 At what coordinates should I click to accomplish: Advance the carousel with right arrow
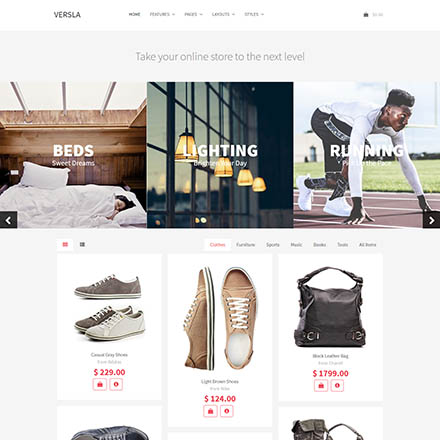click(431, 220)
